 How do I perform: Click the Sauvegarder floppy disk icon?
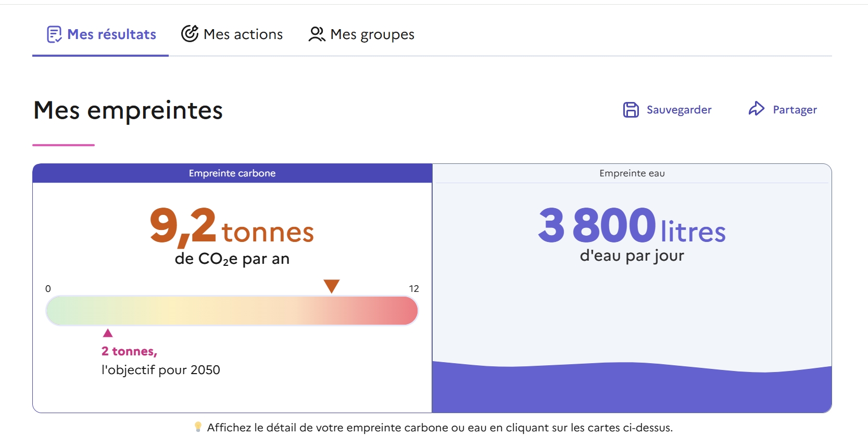click(631, 110)
